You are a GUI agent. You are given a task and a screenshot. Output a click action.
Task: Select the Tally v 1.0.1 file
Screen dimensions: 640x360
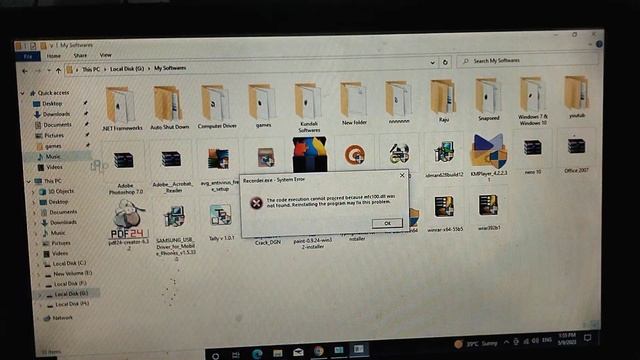coord(221,222)
